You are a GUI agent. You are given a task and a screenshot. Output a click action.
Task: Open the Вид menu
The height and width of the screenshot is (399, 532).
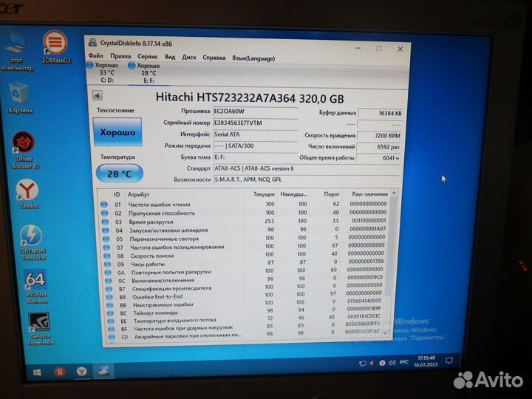coord(170,57)
